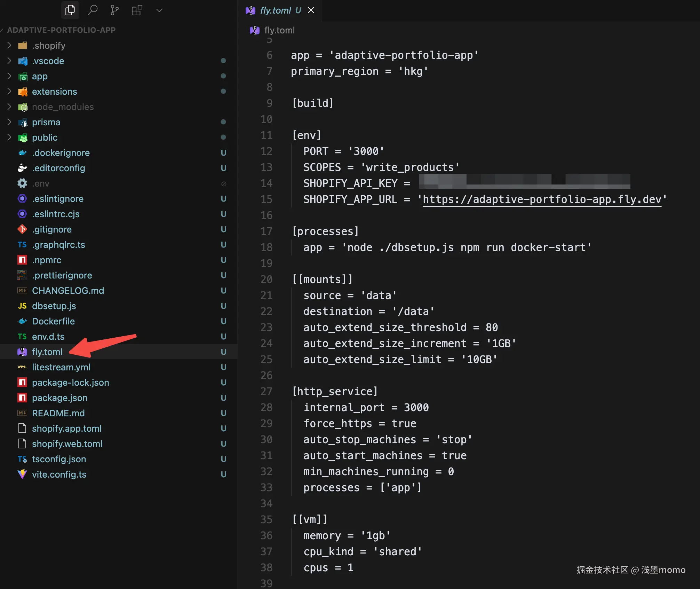Open the Source Control view icon
Screen dimensions: 700x589
114,10
